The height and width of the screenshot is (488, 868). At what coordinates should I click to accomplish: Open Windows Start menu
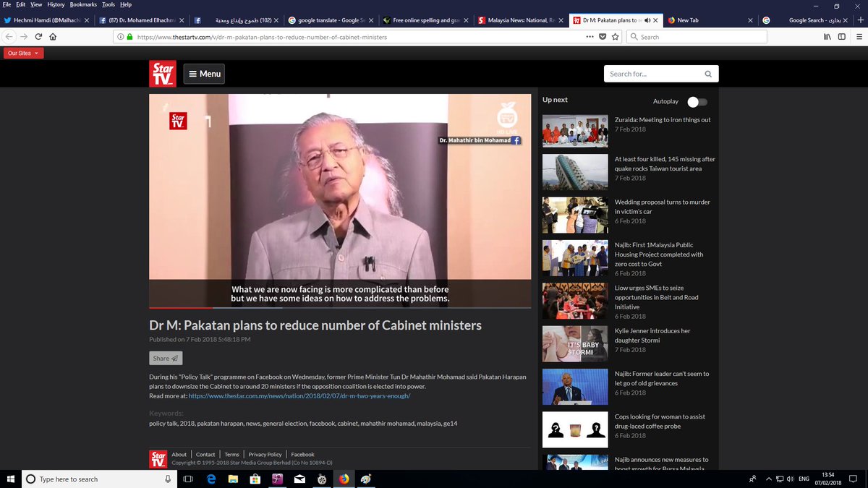(10, 479)
